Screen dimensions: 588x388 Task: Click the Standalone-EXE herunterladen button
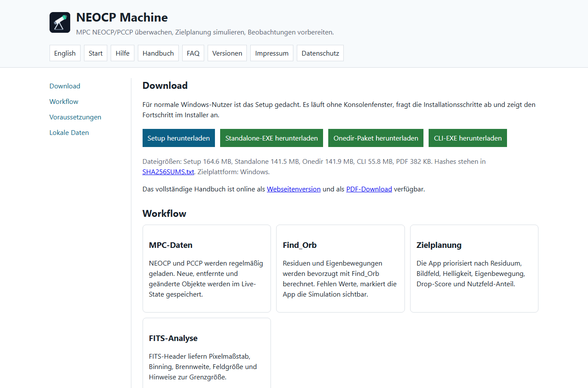271,138
